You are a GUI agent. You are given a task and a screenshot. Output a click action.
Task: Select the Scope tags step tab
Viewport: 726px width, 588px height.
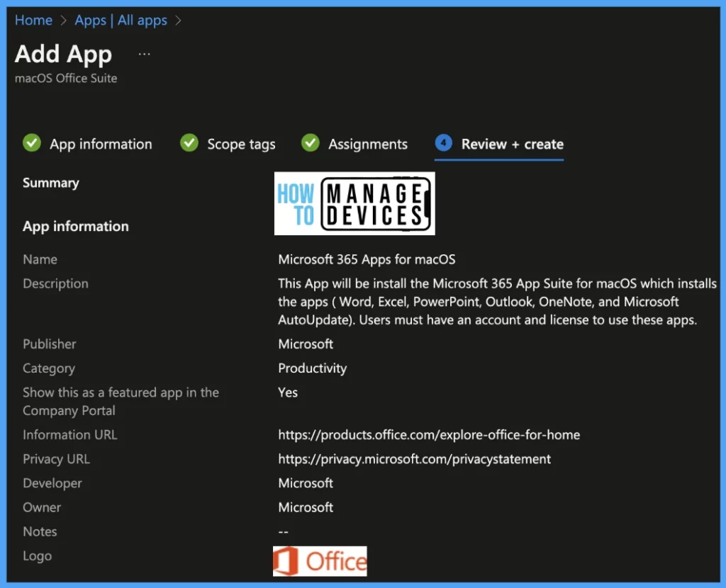228,143
